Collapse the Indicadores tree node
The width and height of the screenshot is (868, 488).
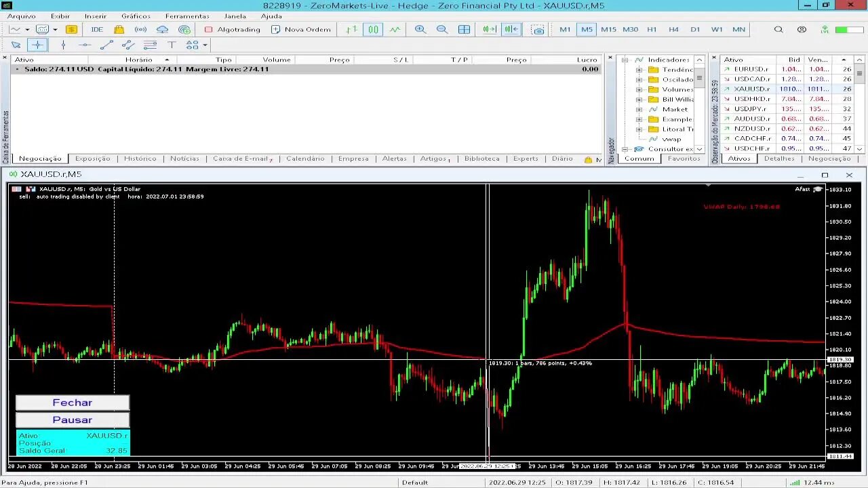point(625,60)
